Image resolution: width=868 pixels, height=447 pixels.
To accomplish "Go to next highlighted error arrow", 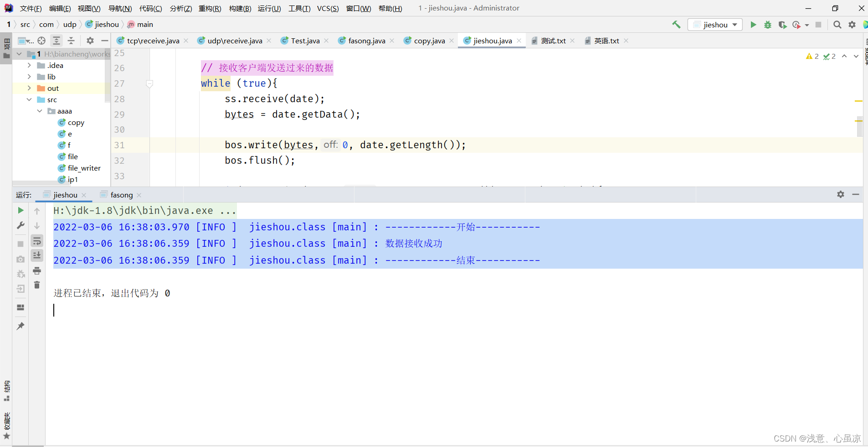I will tap(856, 56).
